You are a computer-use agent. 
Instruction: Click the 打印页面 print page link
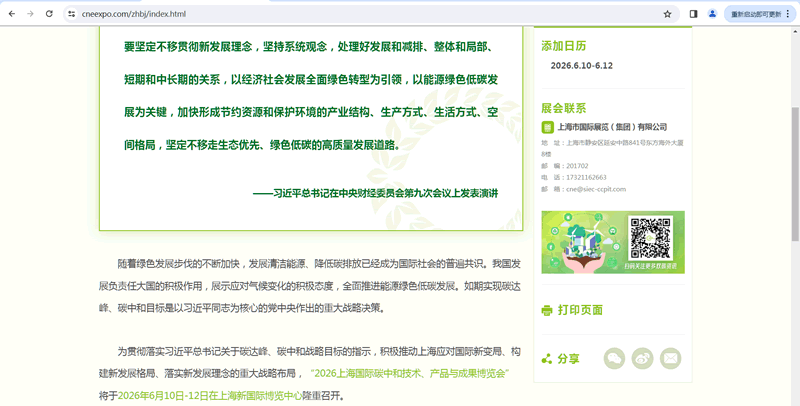coord(580,310)
